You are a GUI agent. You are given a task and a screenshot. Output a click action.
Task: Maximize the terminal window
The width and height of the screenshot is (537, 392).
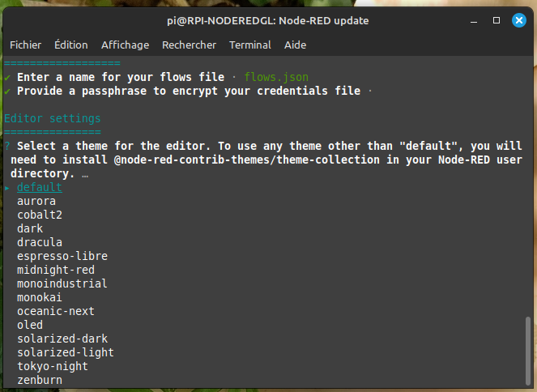(x=495, y=20)
